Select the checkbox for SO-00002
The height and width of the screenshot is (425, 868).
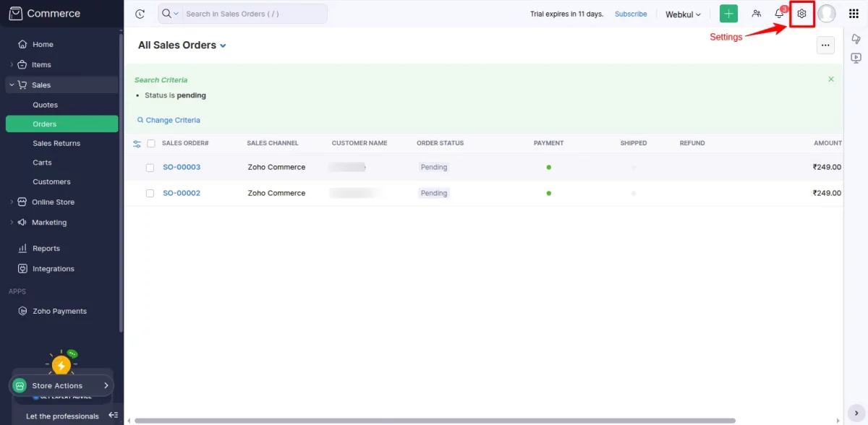pyautogui.click(x=150, y=193)
